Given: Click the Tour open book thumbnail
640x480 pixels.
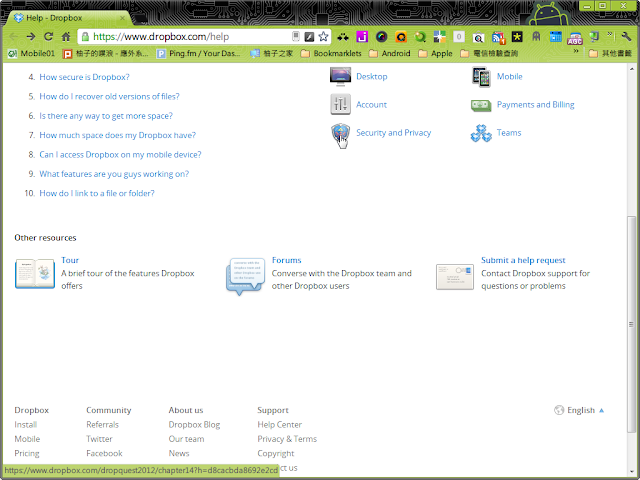Looking at the screenshot, I should [x=35, y=273].
